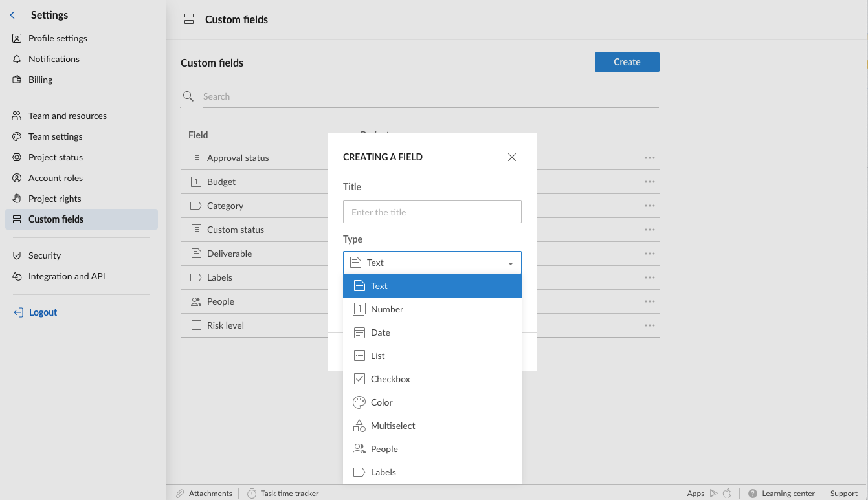The image size is (868, 500).
Task: Open options menu for Deliverable row
Action: 650,254
